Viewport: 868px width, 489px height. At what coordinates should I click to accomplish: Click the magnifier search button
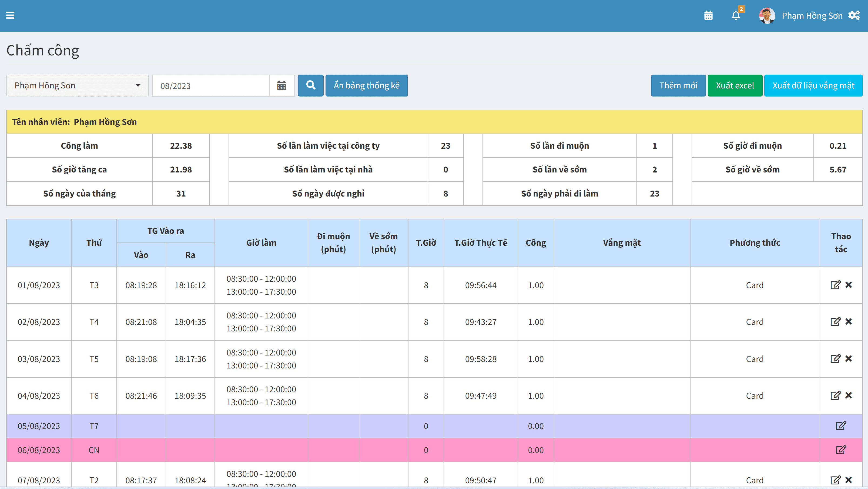tap(311, 86)
